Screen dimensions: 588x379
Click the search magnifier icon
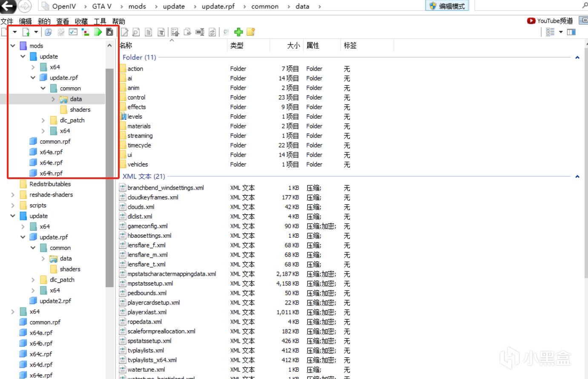585,6
